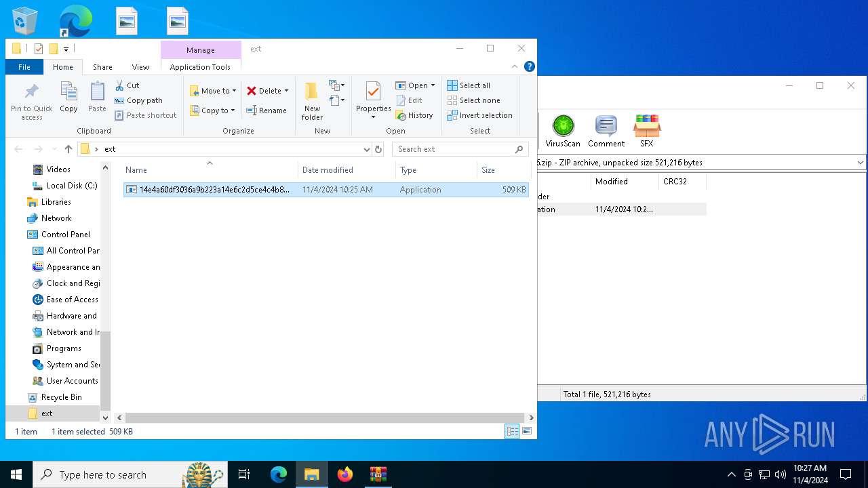Viewport: 868px width, 488px height.
Task: Click the Copy ribbon button
Action: pos(68,97)
